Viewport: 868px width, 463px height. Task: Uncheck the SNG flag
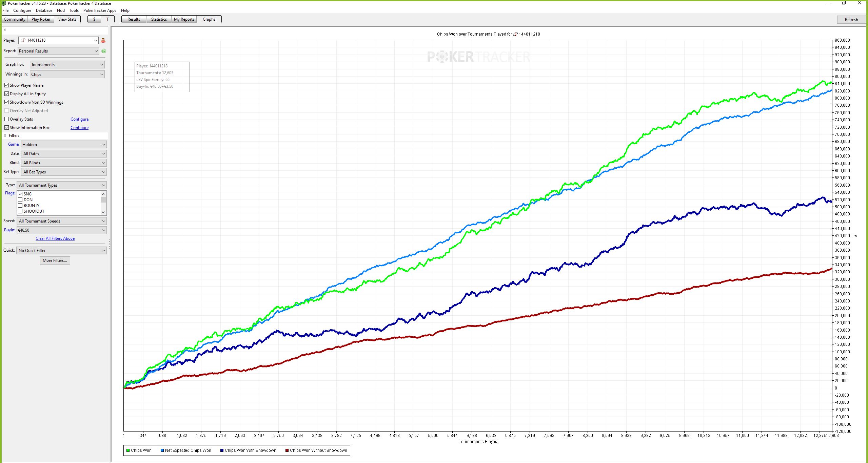tap(20, 194)
